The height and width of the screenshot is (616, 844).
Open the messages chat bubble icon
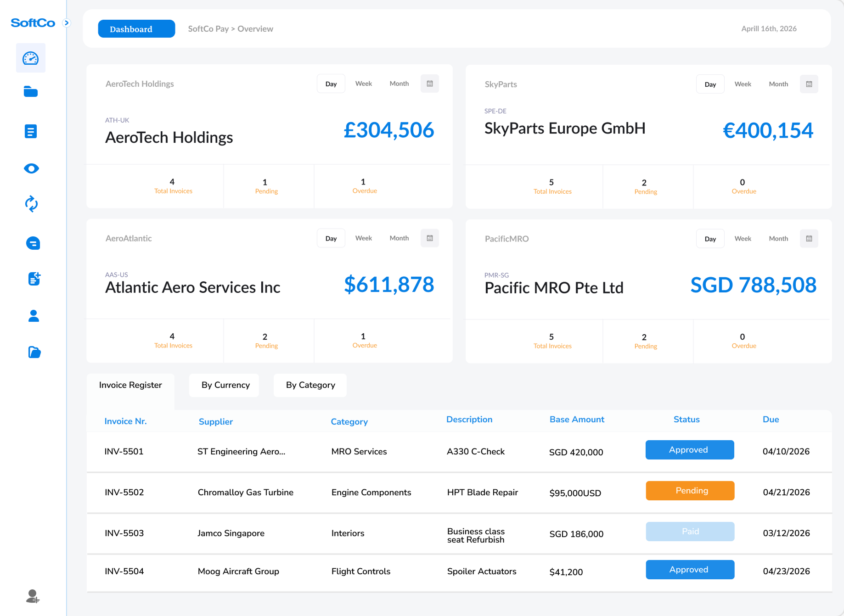33,243
